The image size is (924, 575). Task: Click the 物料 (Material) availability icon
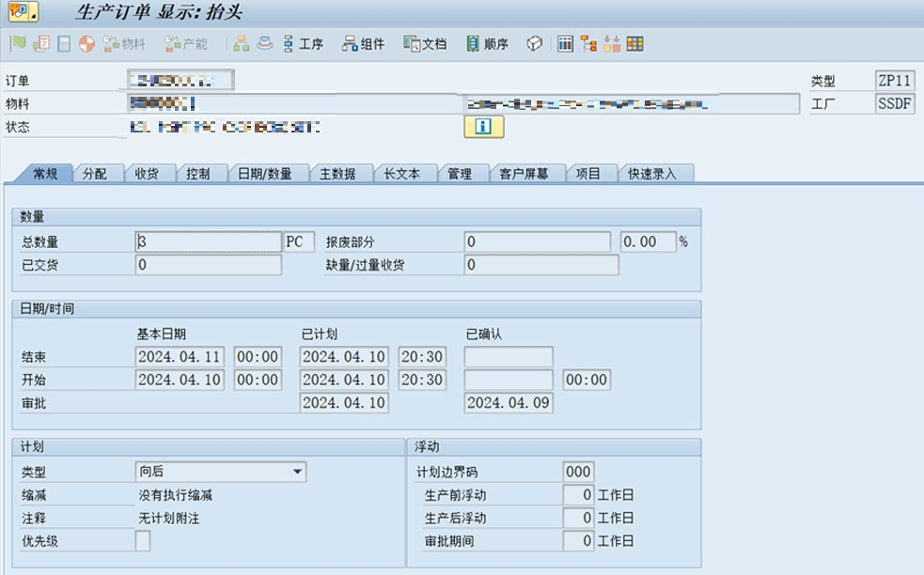pos(124,44)
